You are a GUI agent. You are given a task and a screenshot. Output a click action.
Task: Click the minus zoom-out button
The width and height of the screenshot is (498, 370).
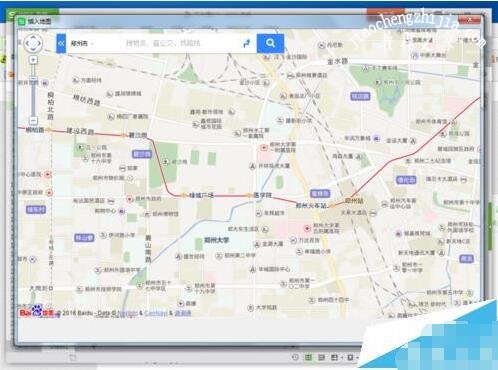click(x=33, y=120)
